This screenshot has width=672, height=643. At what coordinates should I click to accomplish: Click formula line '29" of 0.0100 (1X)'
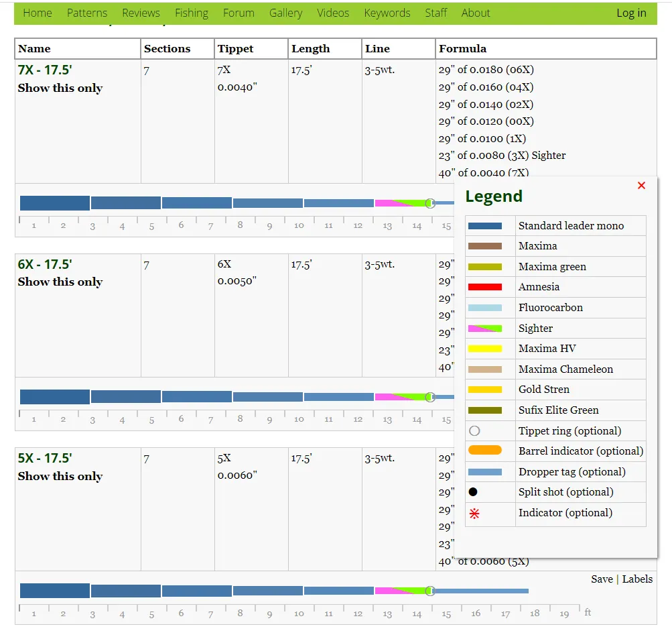482,139
